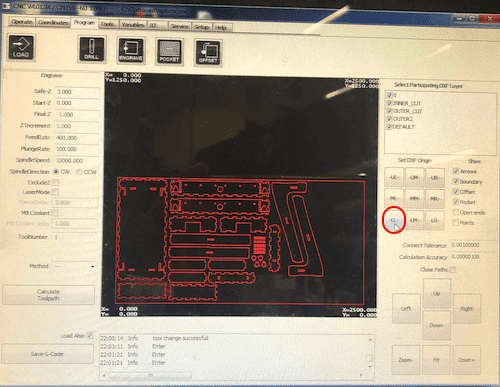Click the Calculate Toolpath button

click(x=48, y=295)
